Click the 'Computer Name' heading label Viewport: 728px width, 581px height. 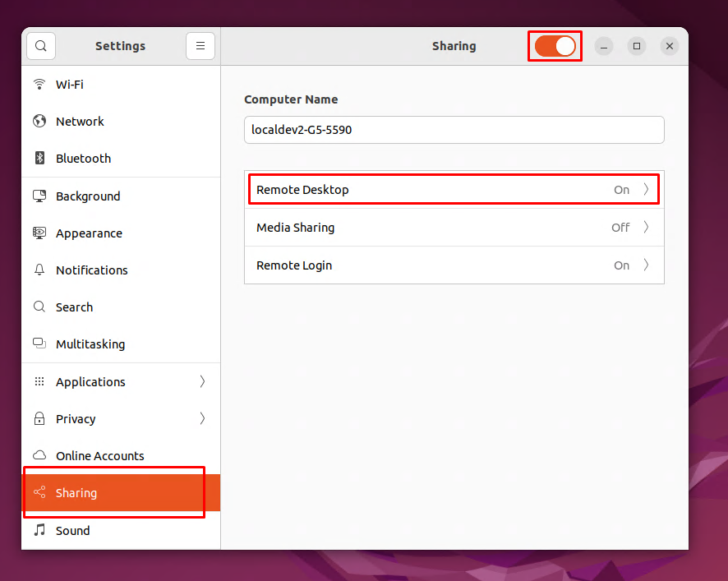coord(291,99)
